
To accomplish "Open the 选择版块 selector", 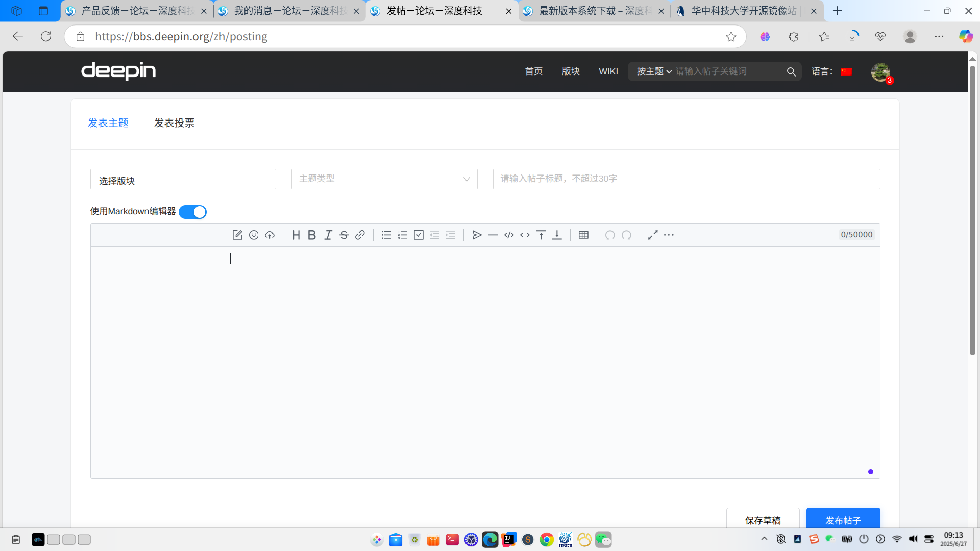I will [x=183, y=179].
